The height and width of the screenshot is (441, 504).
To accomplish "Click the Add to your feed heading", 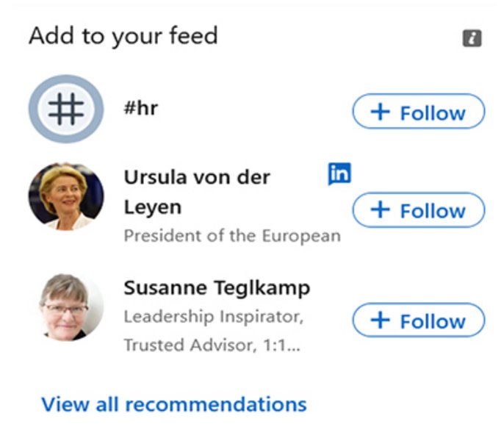I will click(123, 36).
